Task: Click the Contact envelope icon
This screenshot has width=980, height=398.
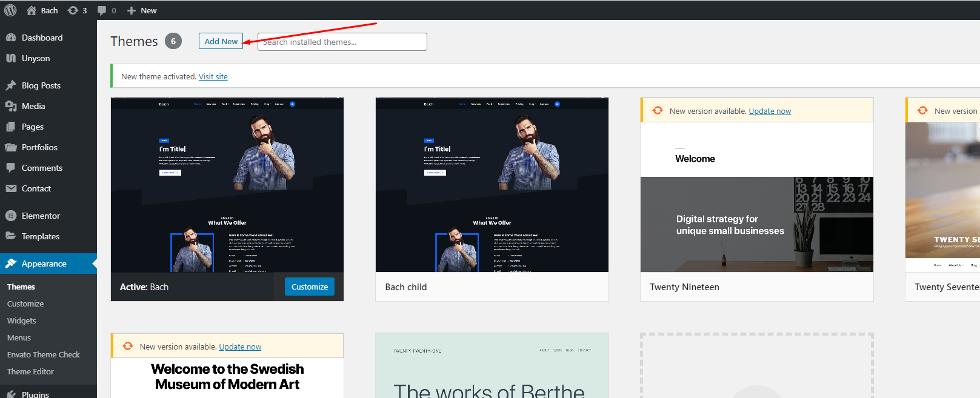Action: click(11, 188)
